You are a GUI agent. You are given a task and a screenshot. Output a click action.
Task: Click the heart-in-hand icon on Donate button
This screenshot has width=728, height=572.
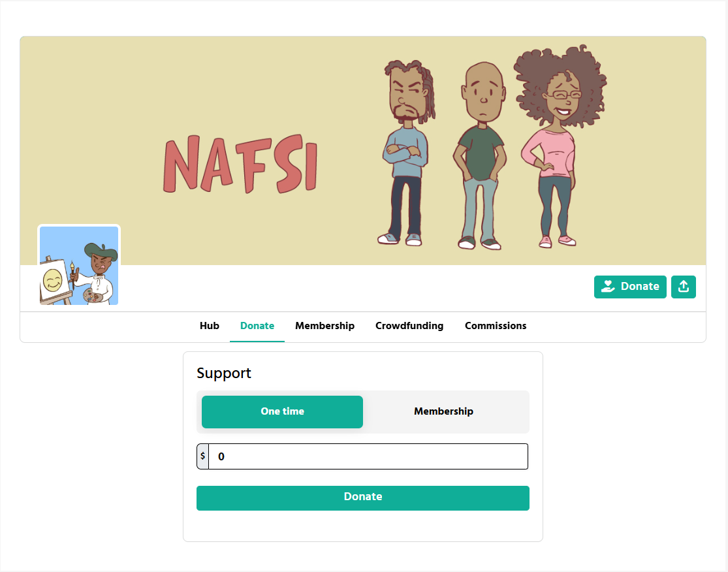pyautogui.click(x=608, y=286)
